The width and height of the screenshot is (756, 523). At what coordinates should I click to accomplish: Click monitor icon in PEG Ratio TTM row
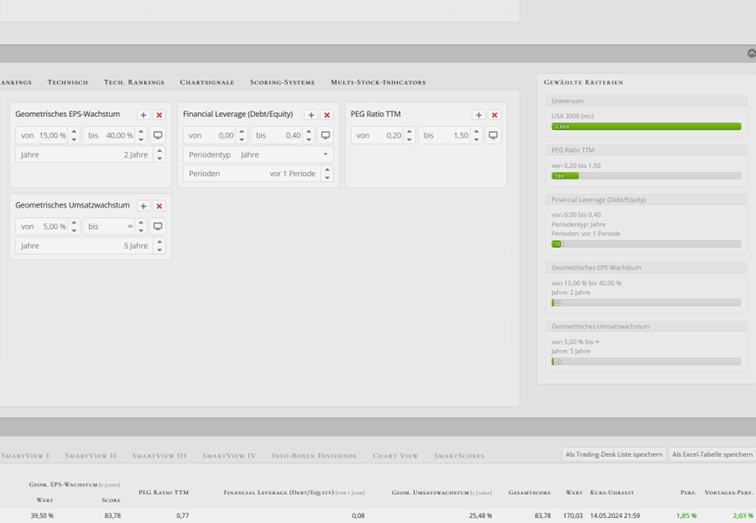493,135
